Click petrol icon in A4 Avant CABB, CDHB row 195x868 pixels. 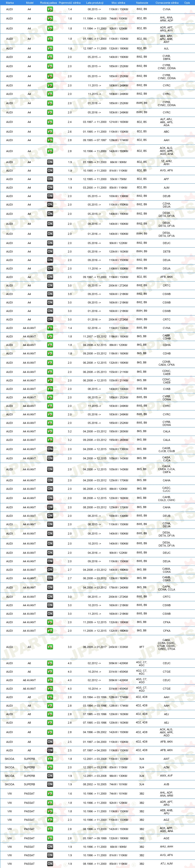point(50,337)
